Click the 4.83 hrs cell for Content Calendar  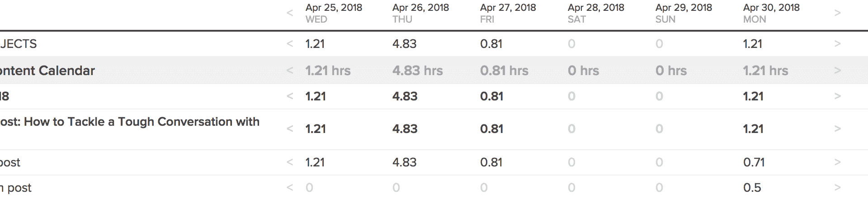(x=417, y=71)
